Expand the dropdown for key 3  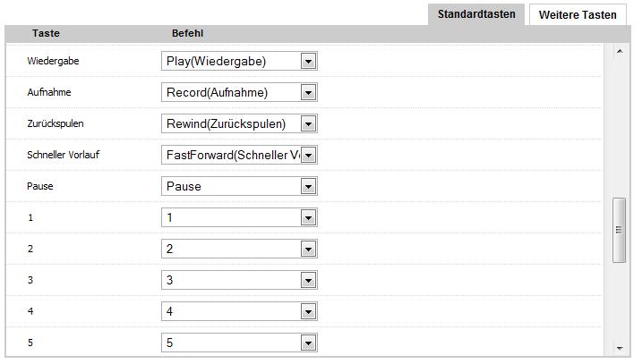(309, 281)
